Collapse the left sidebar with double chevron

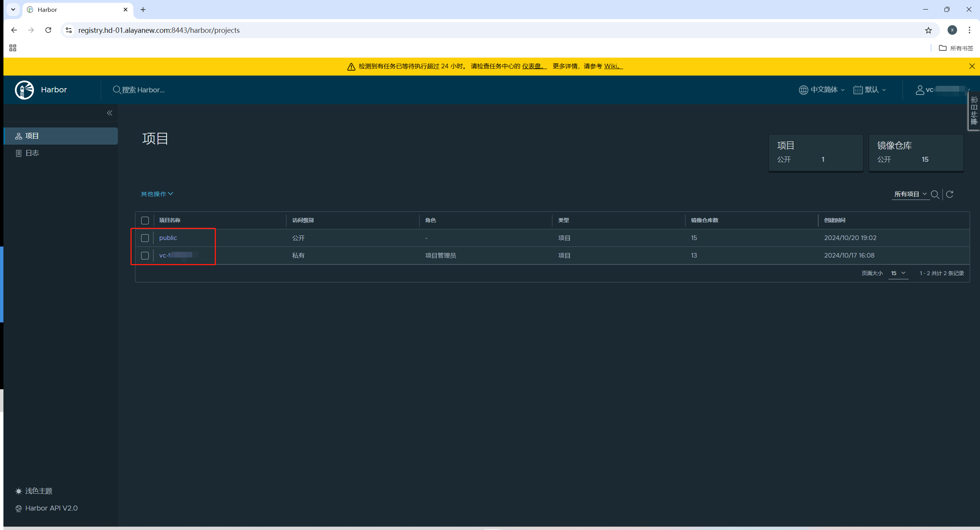(109, 113)
